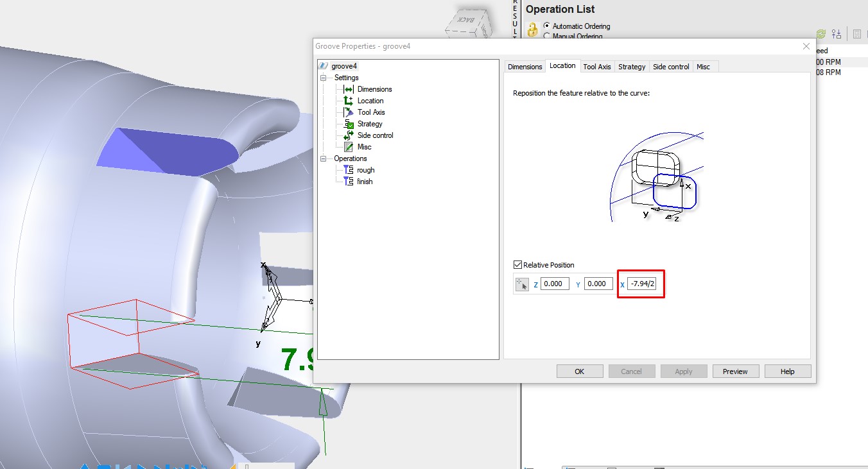Edit the X value field showing -7.94/2

[x=640, y=284]
